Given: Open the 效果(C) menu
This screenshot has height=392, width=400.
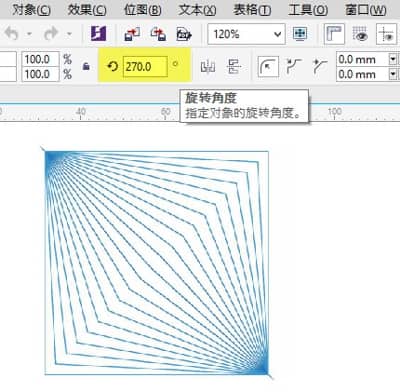Looking at the screenshot, I should (x=87, y=10).
